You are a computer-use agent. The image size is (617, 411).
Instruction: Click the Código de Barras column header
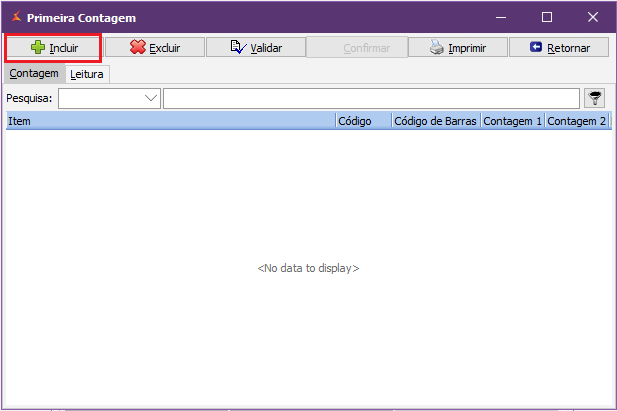436,121
